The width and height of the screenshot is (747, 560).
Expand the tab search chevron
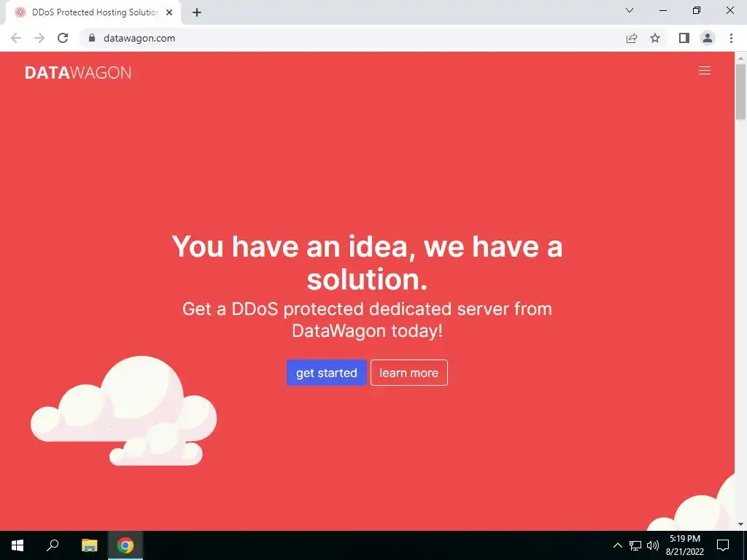[x=630, y=10]
